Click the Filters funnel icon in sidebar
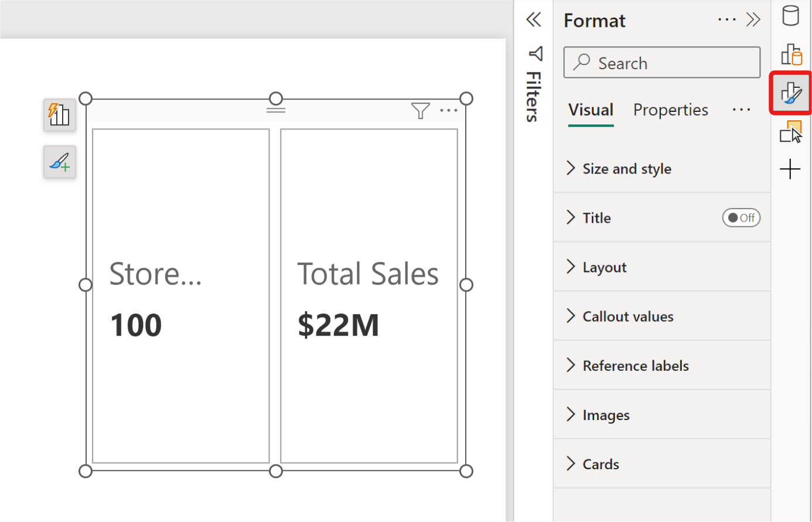The height and width of the screenshot is (522, 812). (535, 54)
